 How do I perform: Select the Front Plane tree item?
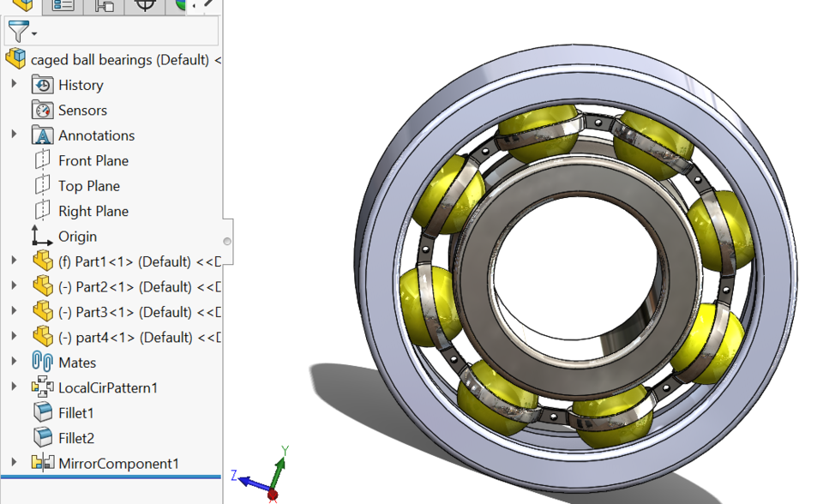[93, 160]
